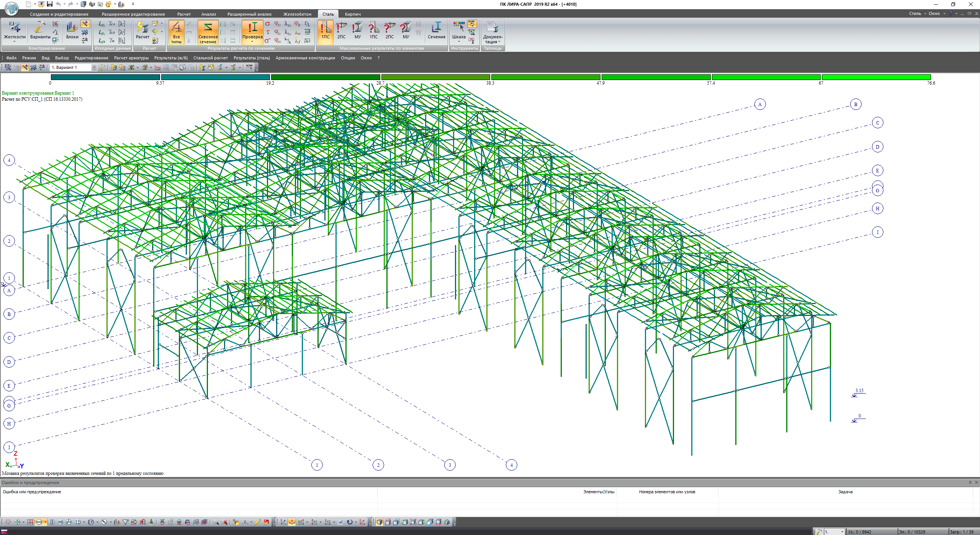Switch to the Железобетон ribbon tab
The width and height of the screenshot is (980, 535).
pos(297,14)
